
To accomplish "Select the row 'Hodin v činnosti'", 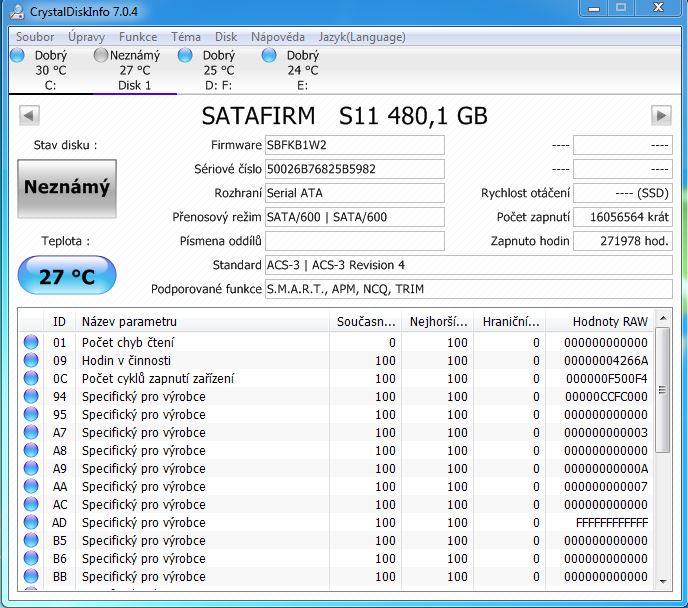I will [337, 360].
